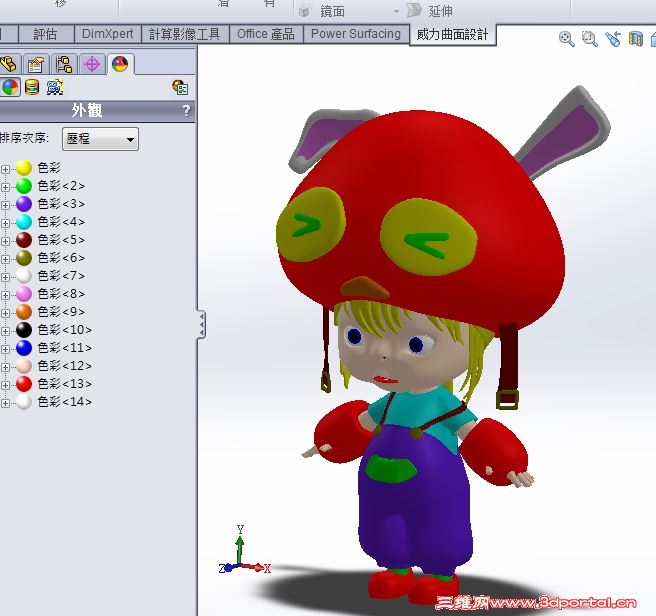Expand the 色彩<8> node
656x616 pixels.
pyautogui.click(x=5, y=295)
